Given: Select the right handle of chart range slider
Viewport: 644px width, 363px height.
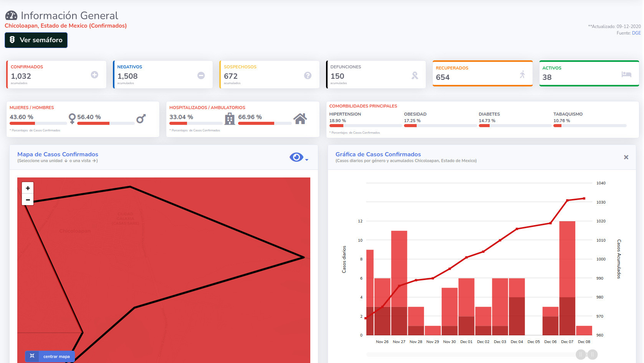Looking at the screenshot, I should (x=593, y=355).
